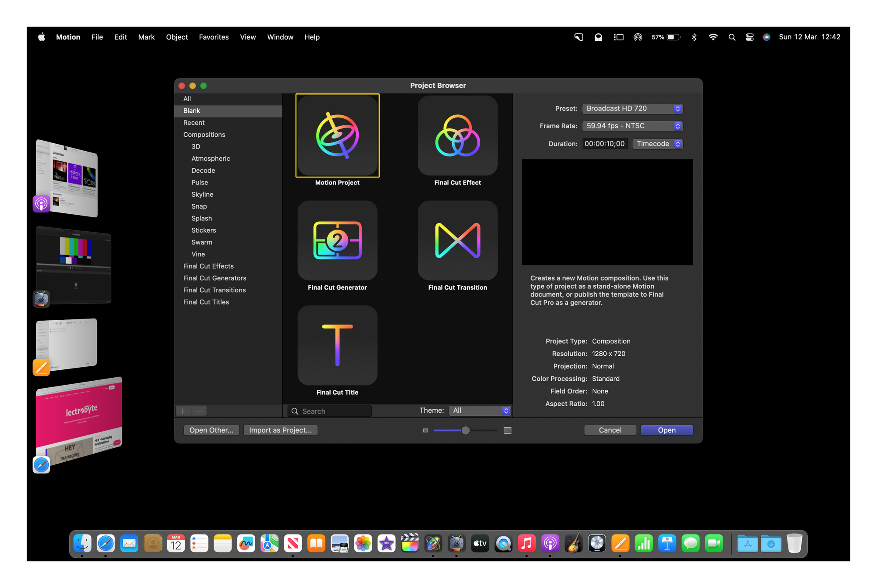Select the Skyline composition theme

(x=228, y=195)
